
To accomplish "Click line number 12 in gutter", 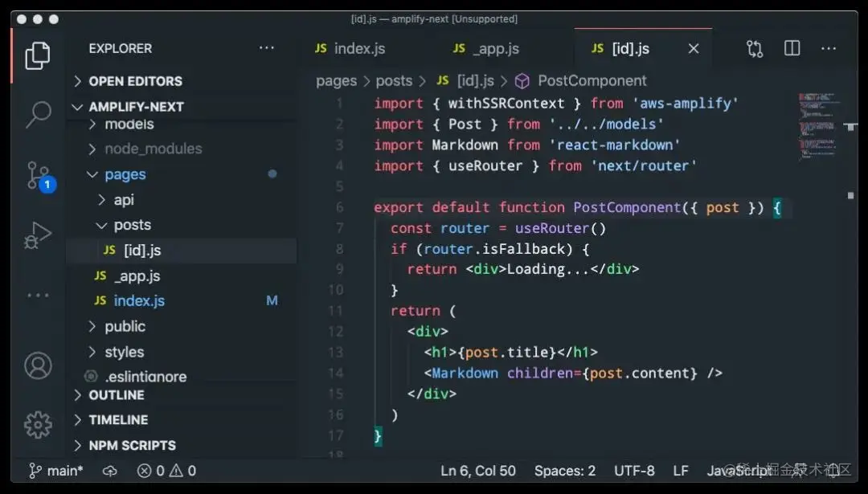I will pyautogui.click(x=335, y=332).
